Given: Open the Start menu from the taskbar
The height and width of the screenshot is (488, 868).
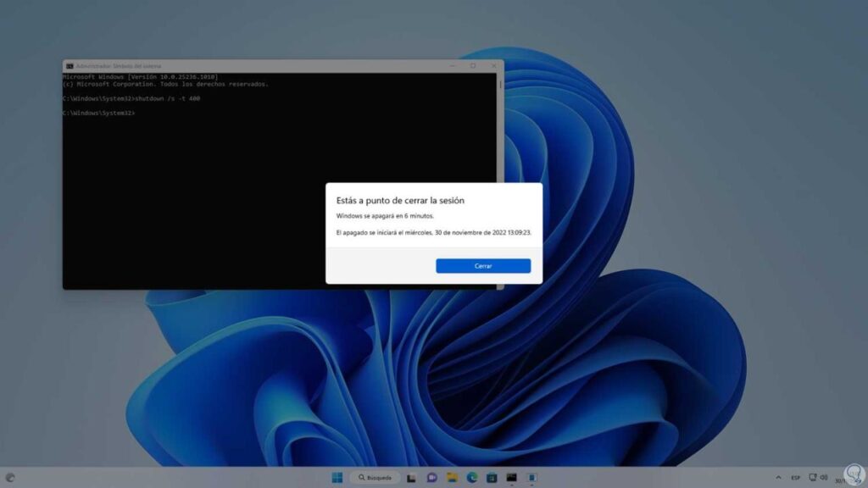Looking at the screenshot, I should click(x=337, y=477).
